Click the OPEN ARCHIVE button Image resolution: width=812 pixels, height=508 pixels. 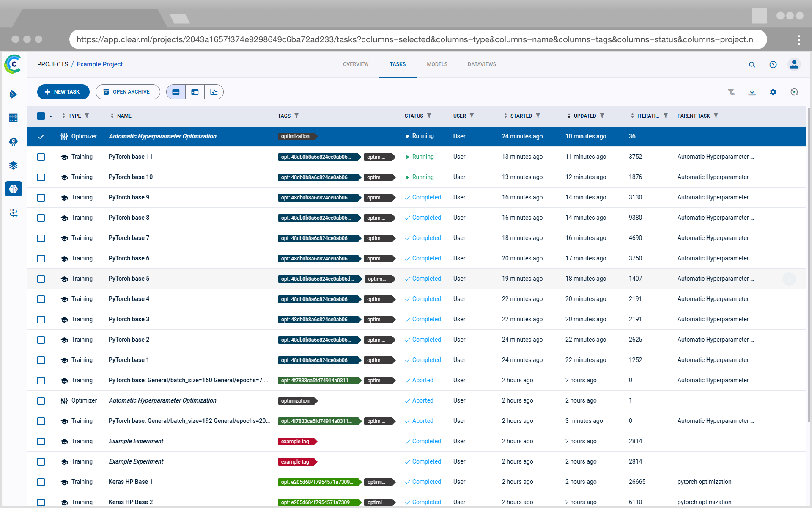point(125,92)
